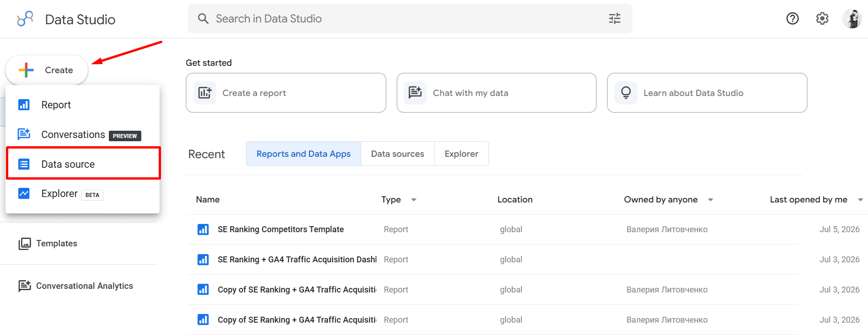Click the Chat with my data icon
This screenshot has height=335, width=868.
[x=415, y=93]
